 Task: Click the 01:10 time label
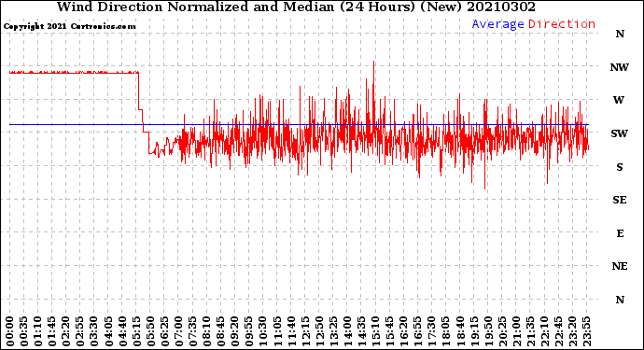(x=37, y=331)
